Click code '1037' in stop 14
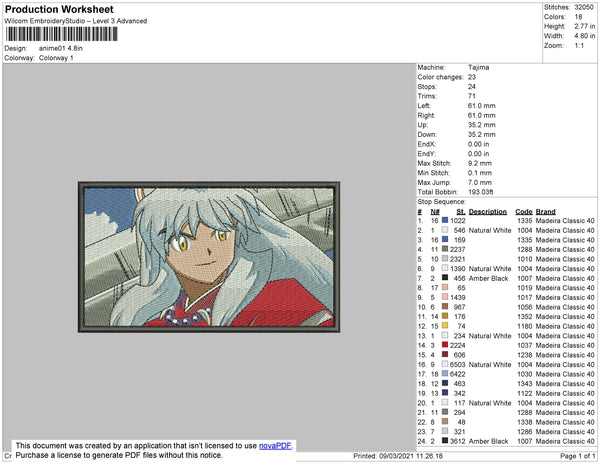 click(525, 345)
